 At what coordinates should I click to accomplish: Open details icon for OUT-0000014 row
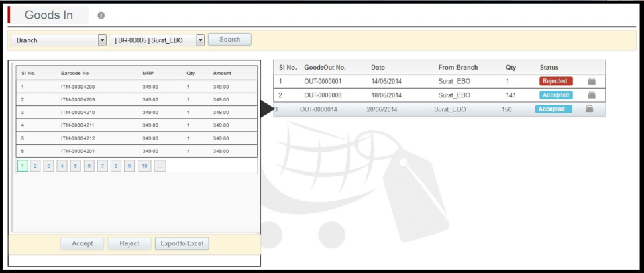(x=590, y=109)
